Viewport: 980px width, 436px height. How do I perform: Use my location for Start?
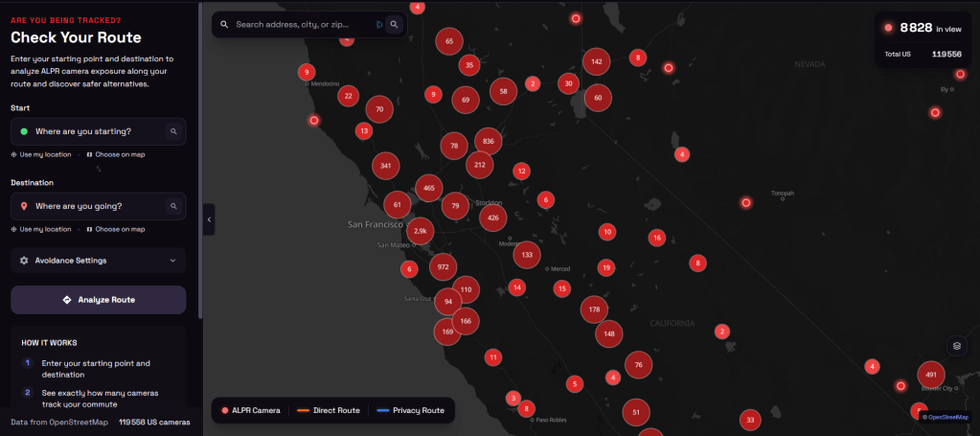41,154
